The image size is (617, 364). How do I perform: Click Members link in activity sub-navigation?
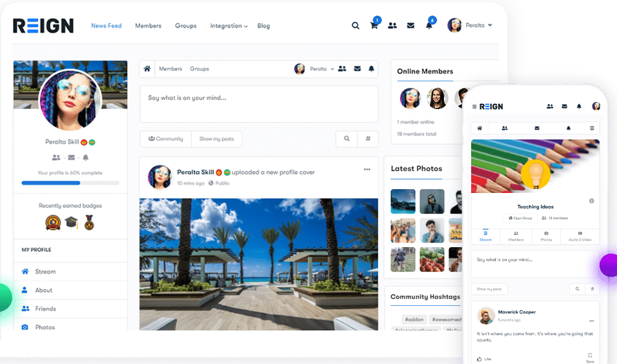pyautogui.click(x=170, y=69)
